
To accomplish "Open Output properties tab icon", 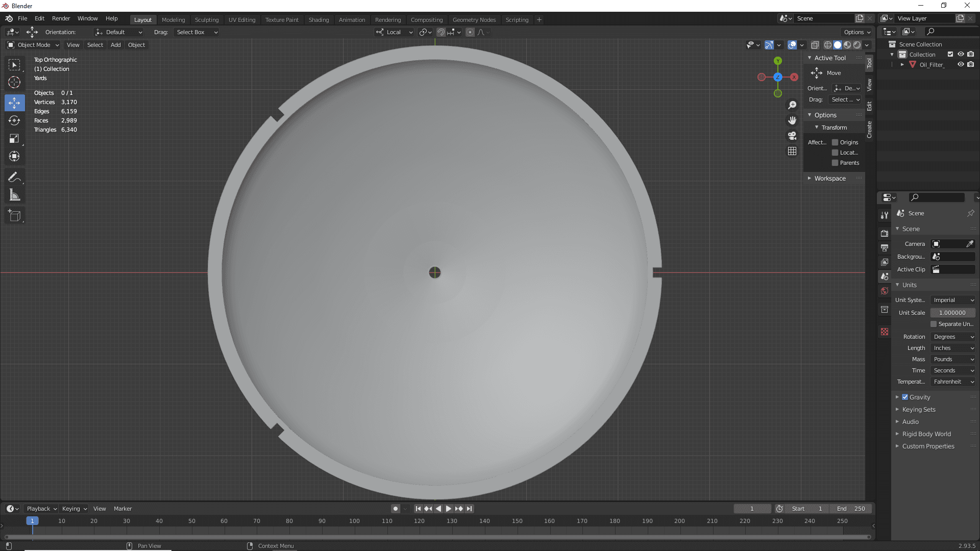I will click(885, 247).
